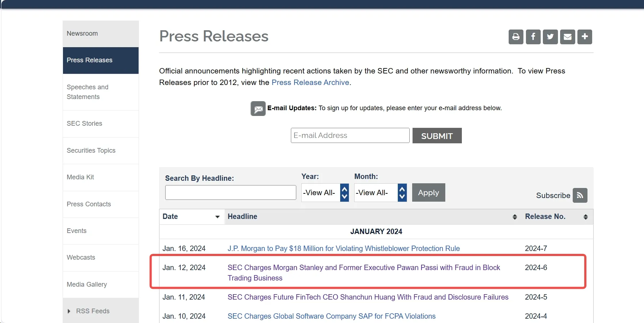Open Media Gallery sidebar item
Viewport: 644px width, 323px height.
pos(101,285)
